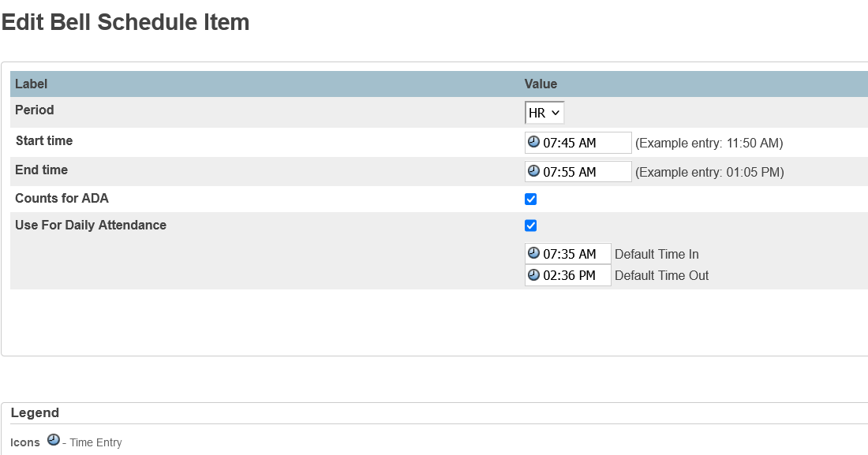Click the Start time clock icon
The image size is (868, 455).
coord(534,142)
